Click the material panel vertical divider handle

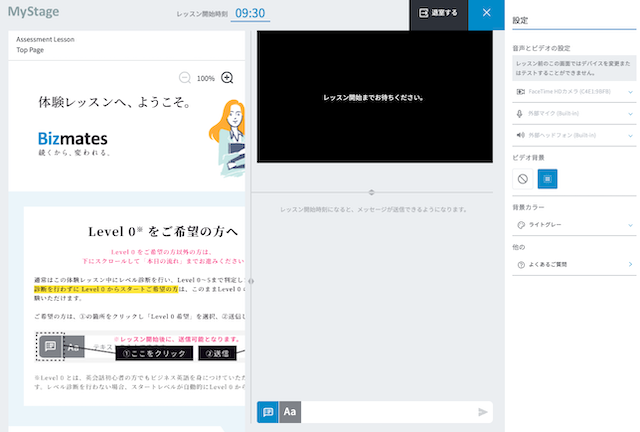coord(251,281)
